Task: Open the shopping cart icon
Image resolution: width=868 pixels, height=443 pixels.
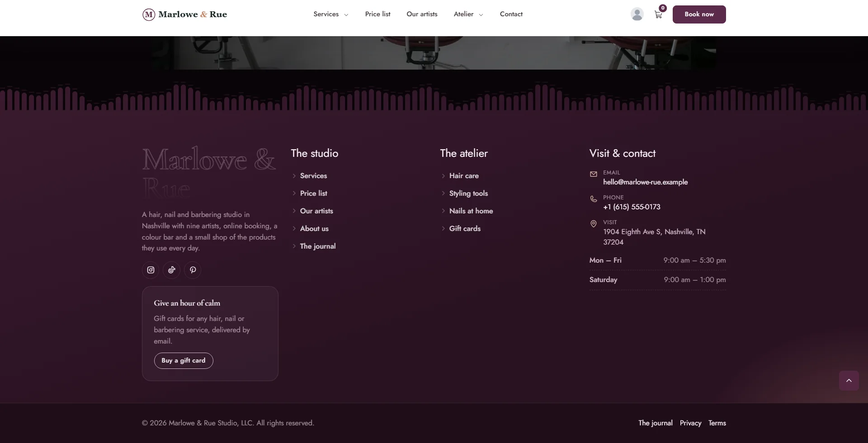Action: coord(658,14)
